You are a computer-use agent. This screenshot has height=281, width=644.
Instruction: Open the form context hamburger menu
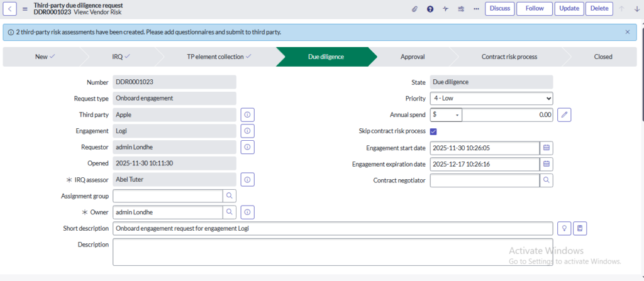25,9
